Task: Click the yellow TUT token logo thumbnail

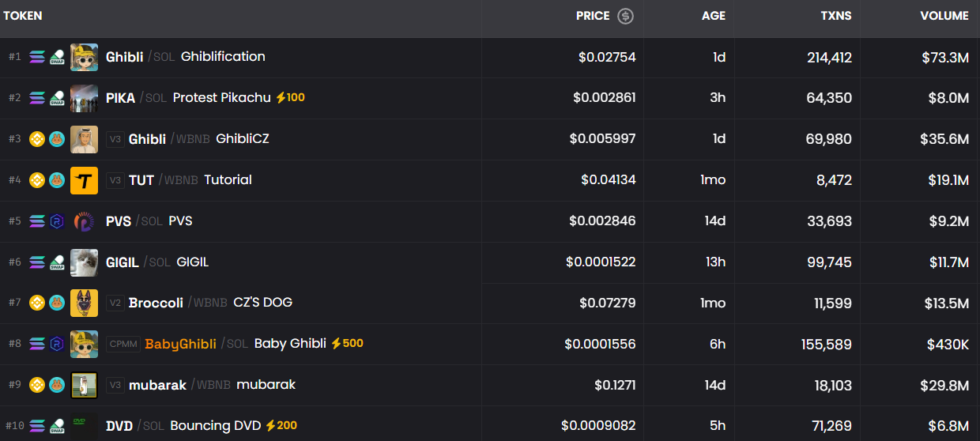Action: coord(84,180)
